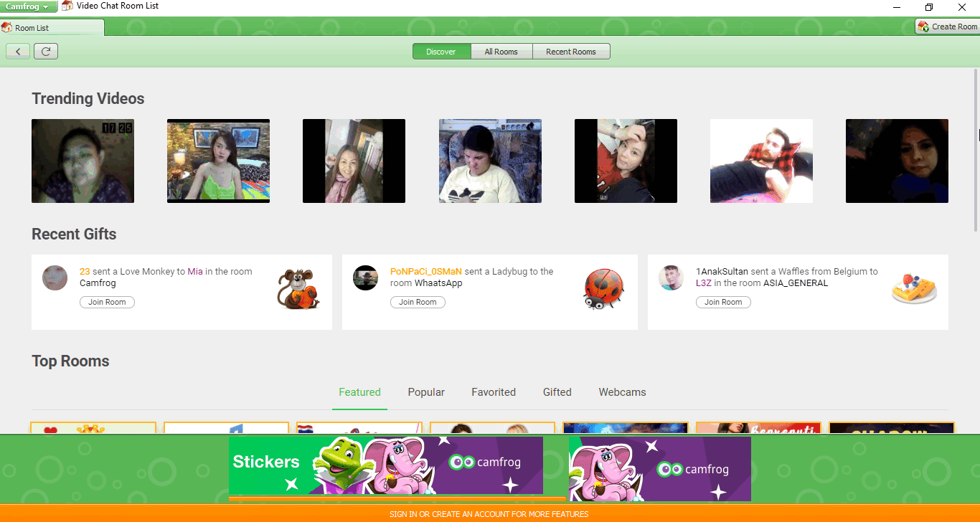Select the Popular top rooms tab

click(426, 392)
